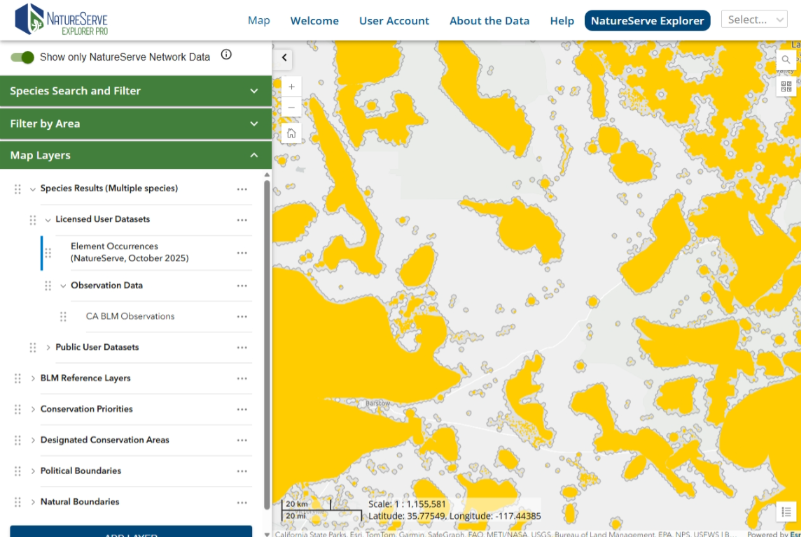Screen dimensions: 801x537
Task: Collapse the side panel arrow
Action: click(285, 58)
